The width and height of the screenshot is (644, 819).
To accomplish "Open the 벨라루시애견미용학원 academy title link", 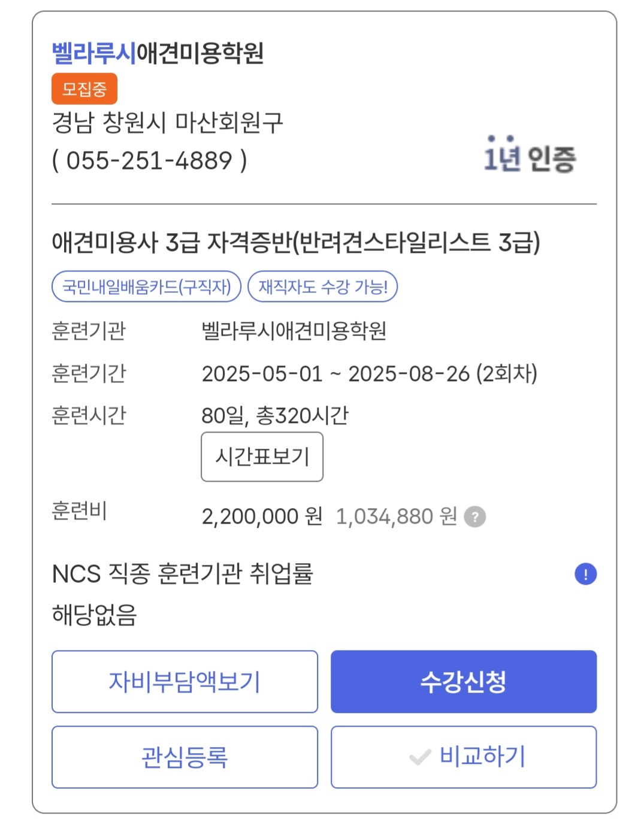I will click(x=158, y=53).
